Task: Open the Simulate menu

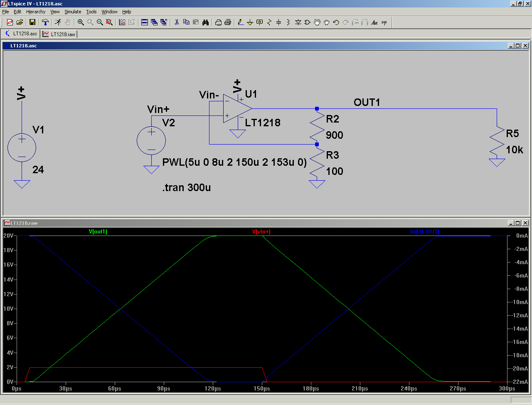Action: click(x=72, y=12)
